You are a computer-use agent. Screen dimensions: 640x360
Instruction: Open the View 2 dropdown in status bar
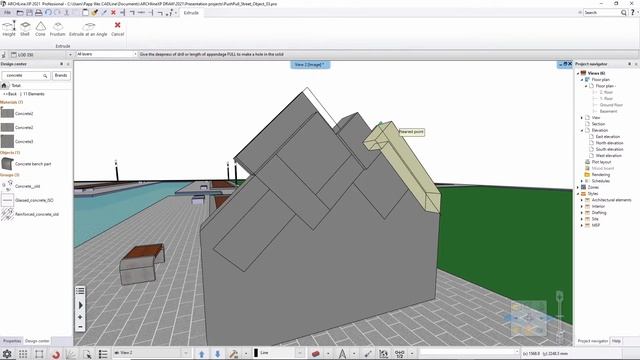click(151, 353)
